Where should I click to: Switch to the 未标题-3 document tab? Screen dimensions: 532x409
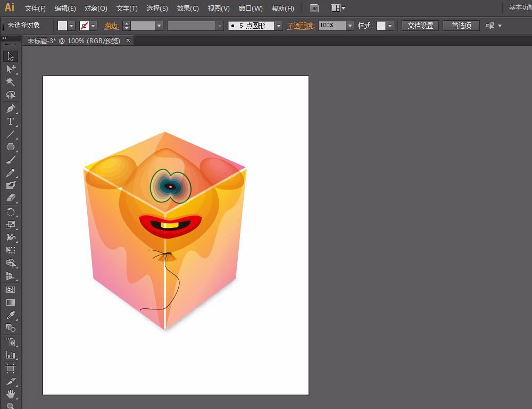click(x=74, y=40)
